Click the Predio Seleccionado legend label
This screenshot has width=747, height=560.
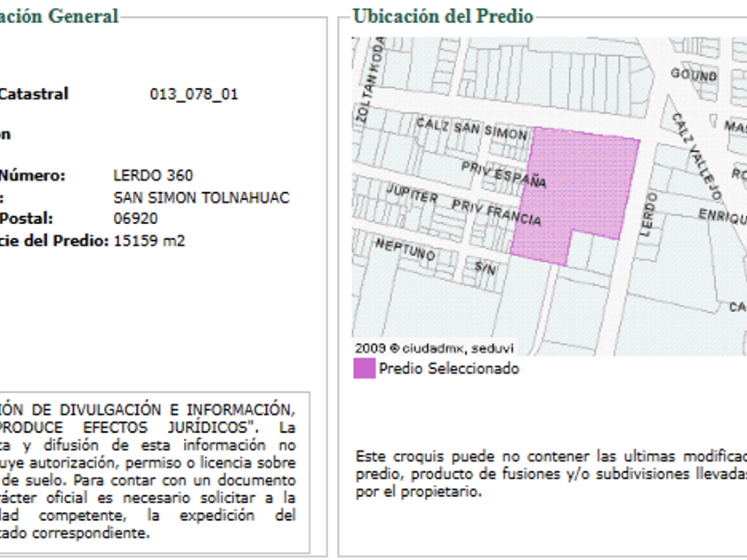coord(449,369)
